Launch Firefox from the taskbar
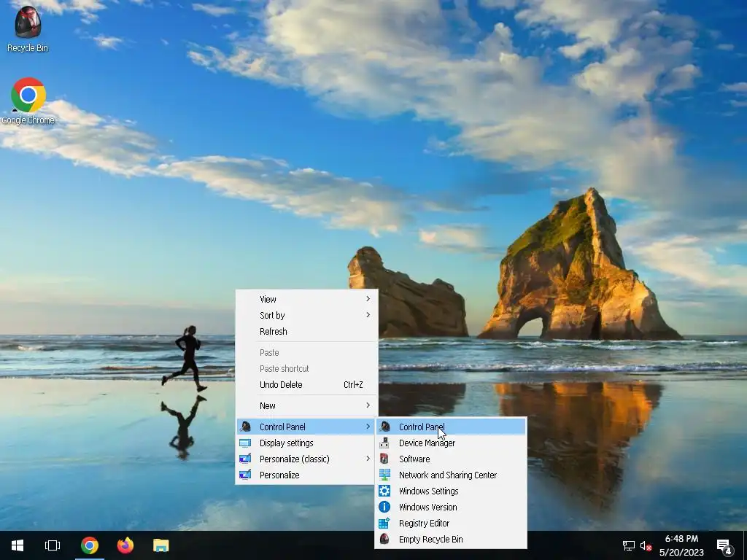747x560 pixels. click(125, 545)
